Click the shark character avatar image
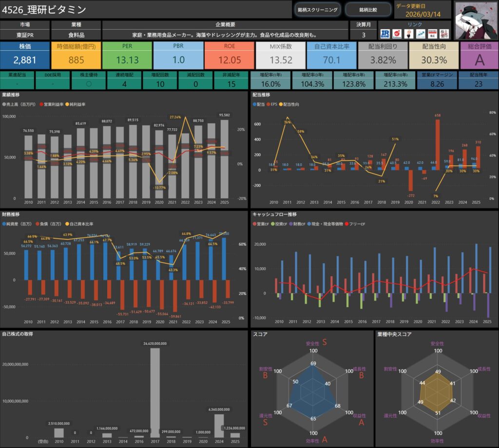 [476, 19]
